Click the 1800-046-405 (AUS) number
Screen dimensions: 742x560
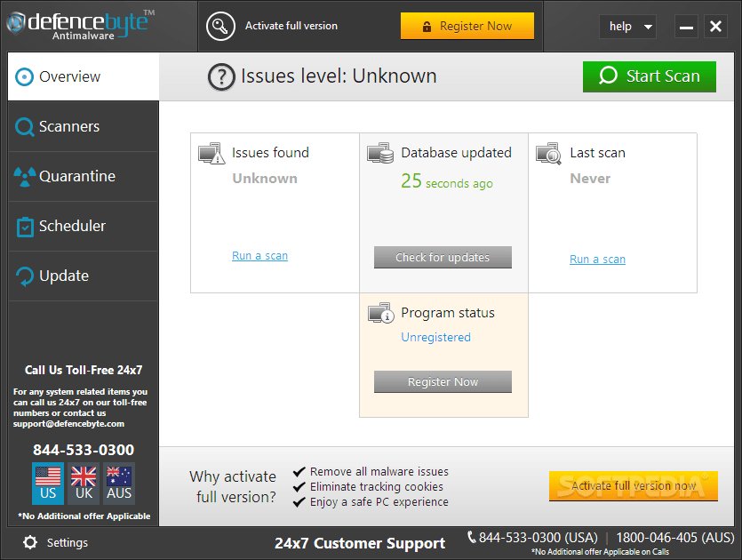coord(674,538)
